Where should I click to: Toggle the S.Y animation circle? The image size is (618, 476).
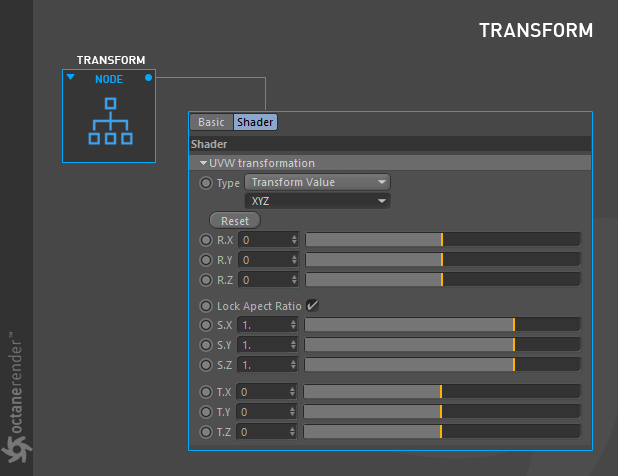pyautogui.click(x=206, y=345)
